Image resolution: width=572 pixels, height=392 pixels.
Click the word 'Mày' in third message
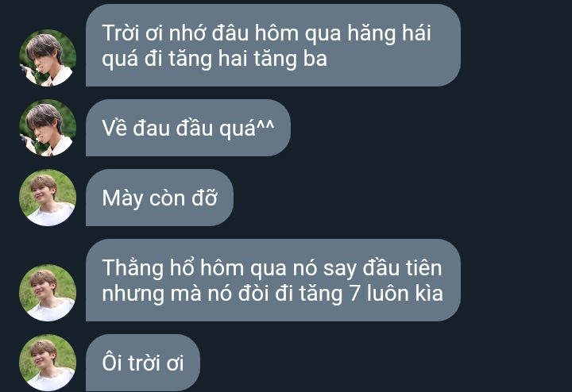122,199
